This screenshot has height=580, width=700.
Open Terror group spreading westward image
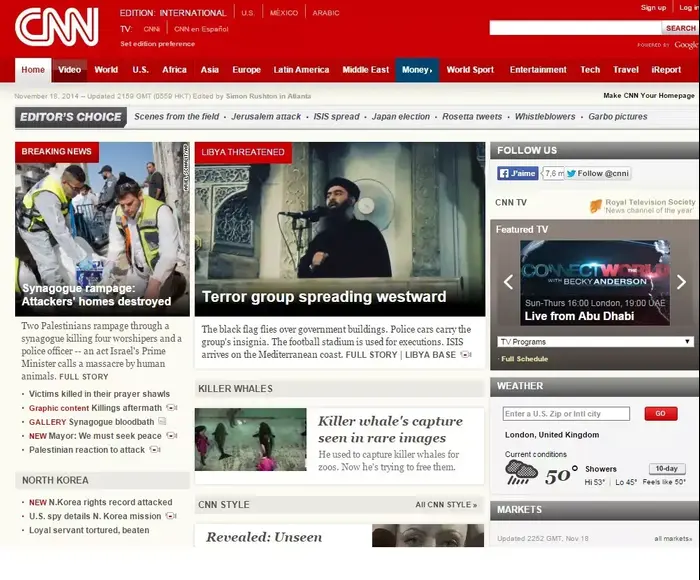tap(340, 229)
